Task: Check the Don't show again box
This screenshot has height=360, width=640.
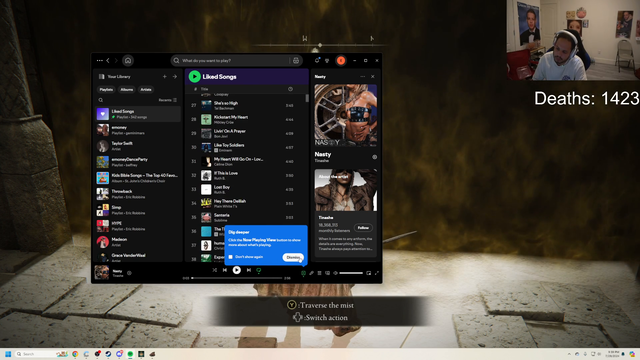Action: (231, 257)
